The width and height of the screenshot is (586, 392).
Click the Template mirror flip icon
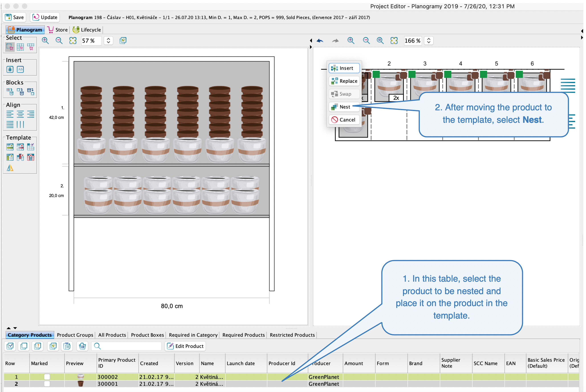point(10,168)
